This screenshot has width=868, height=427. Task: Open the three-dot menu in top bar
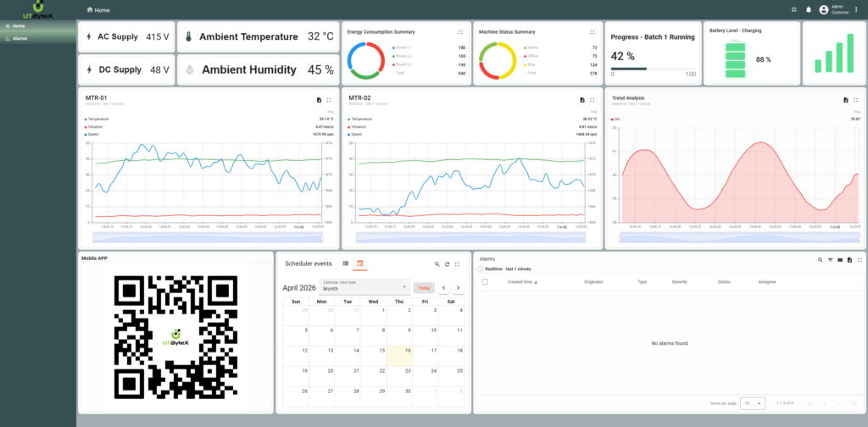click(x=856, y=9)
